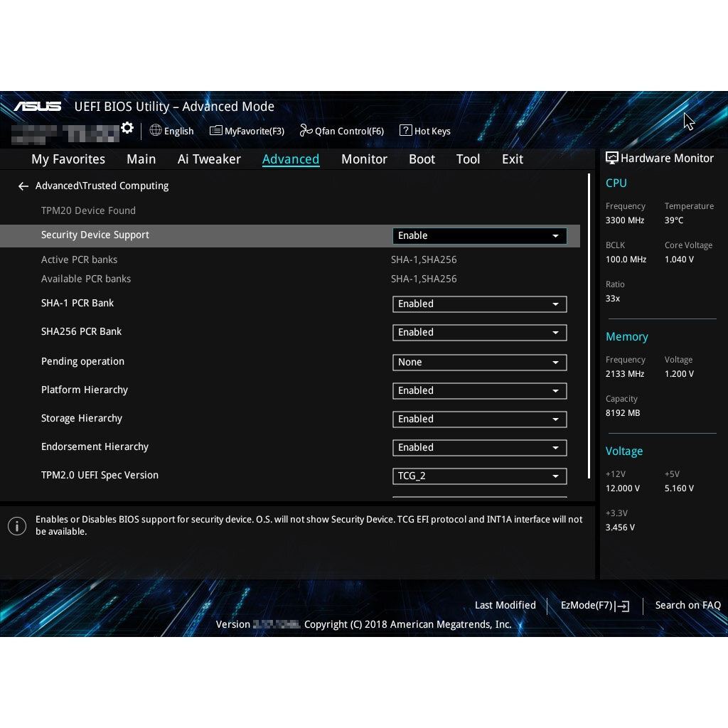
Task: Click the +3.3V value 3.456 V
Action: 620,528
